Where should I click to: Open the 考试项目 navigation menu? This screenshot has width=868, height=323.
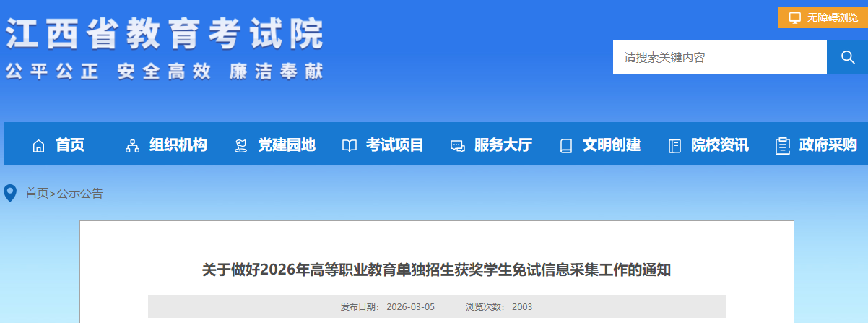(395, 145)
